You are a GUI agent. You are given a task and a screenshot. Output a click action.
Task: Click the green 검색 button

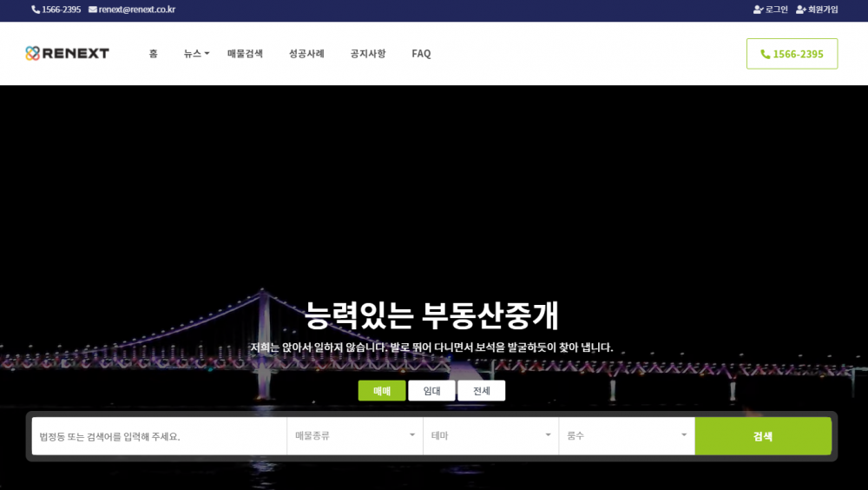click(763, 436)
